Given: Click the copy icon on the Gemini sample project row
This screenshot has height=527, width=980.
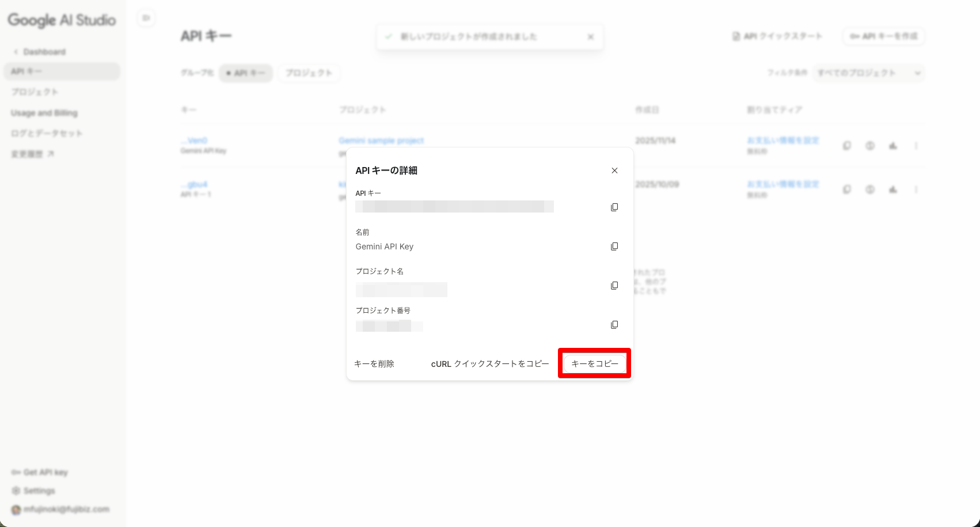Looking at the screenshot, I should (846, 146).
